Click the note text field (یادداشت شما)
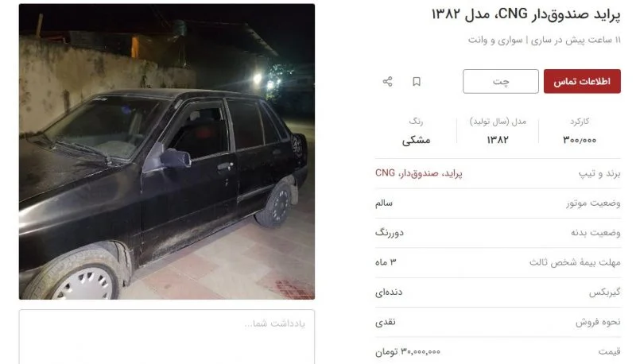The height and width of the screenshot is (364, 636). click(167, 336)
